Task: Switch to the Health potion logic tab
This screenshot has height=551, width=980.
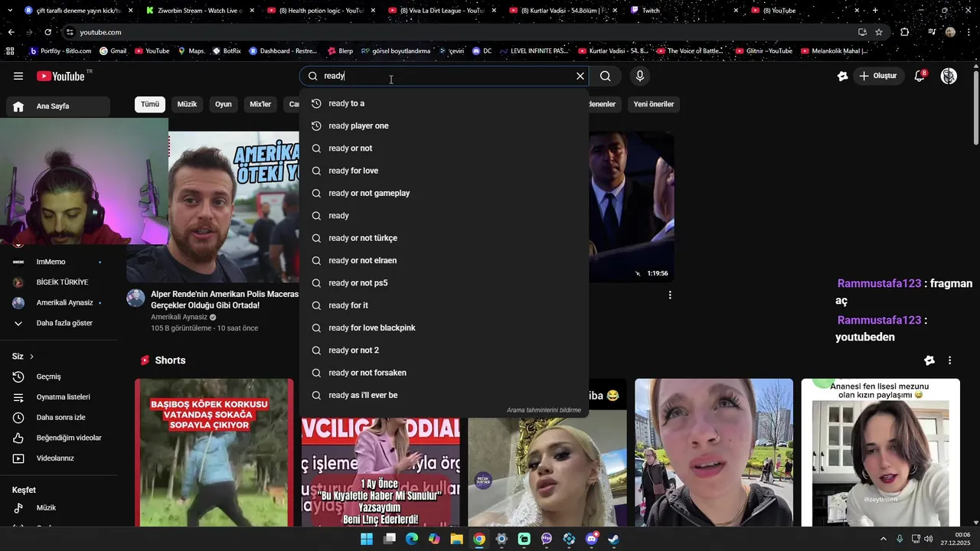Action: pyautogui.click(x=320, y=11)
